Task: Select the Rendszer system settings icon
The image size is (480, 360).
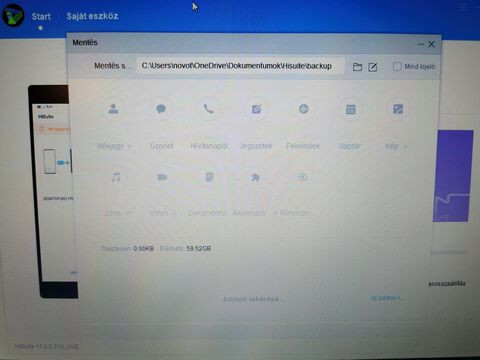Action: (x=302, y=177)
